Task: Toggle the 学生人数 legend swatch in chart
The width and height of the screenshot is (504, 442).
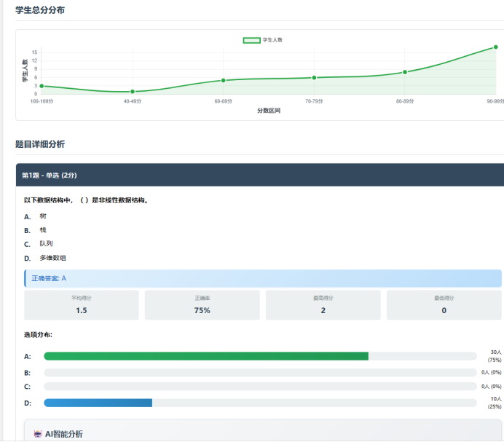Action: tap(251, 40)
